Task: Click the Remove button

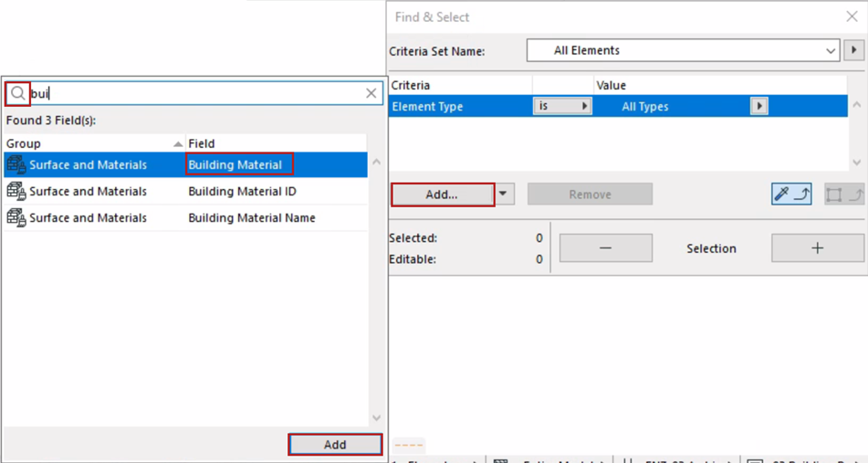Action: [x=591, y=195]
